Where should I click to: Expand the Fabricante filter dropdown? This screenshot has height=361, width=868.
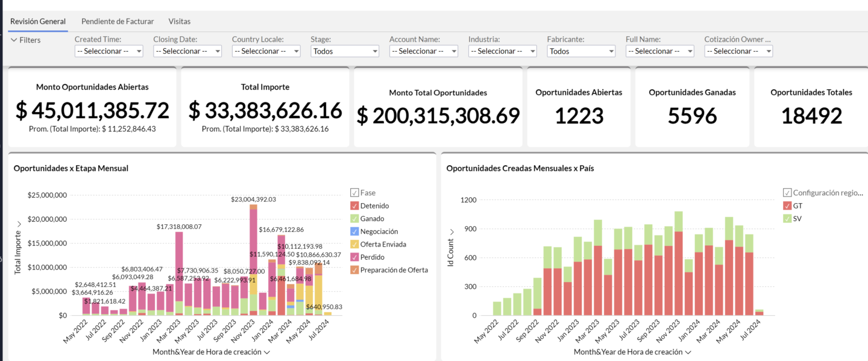(x=581, y=51)
